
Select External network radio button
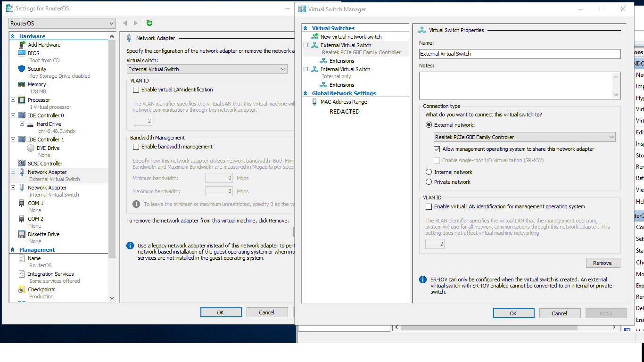tap(429, 125)
